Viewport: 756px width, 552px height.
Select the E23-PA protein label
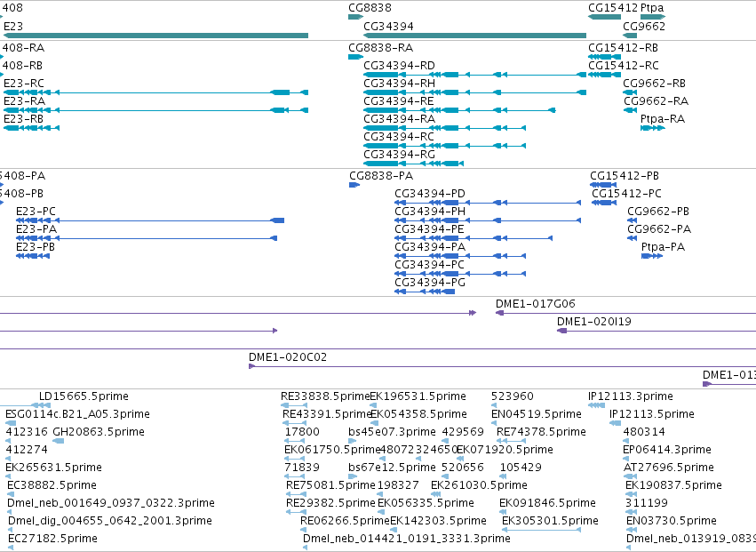point(36,229)
